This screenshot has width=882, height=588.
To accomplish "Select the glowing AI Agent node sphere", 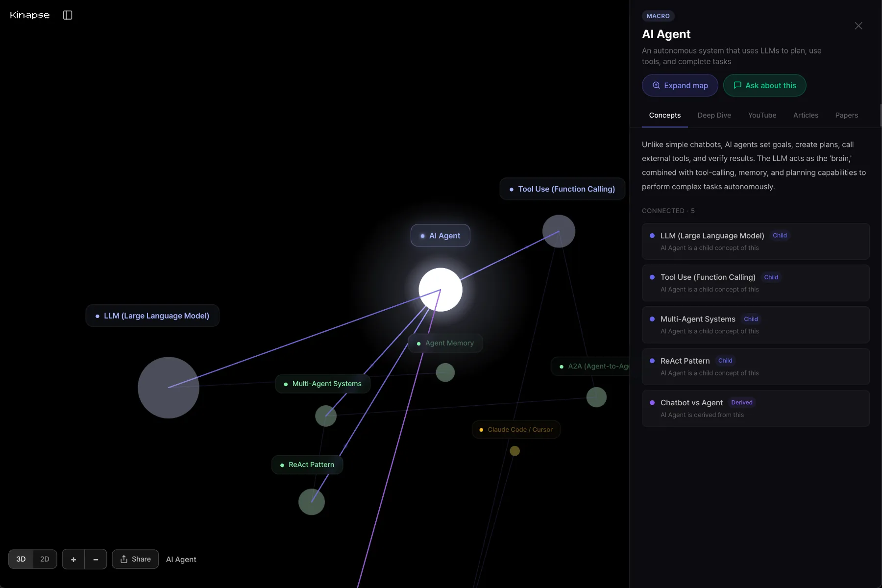I will coord(441,290).
